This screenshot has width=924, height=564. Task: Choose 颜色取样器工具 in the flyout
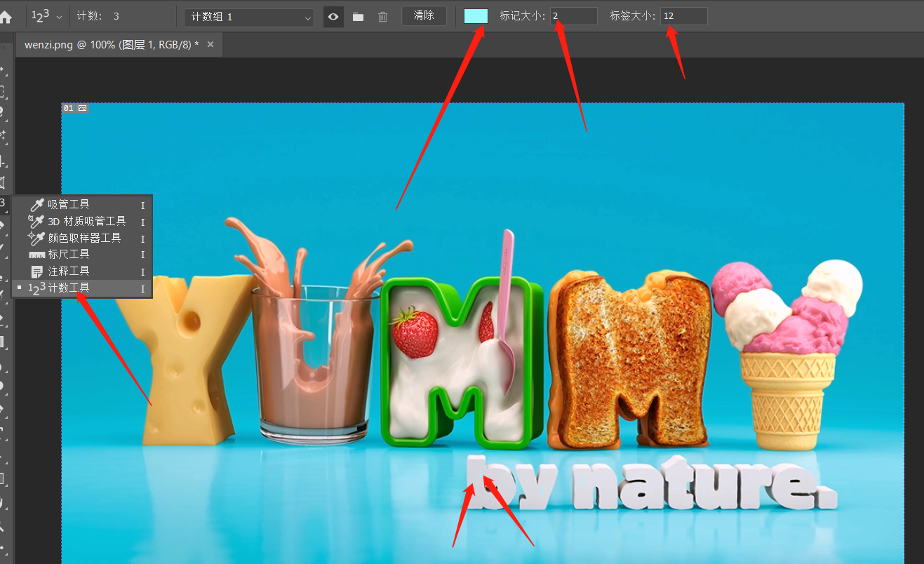[82, 238]
